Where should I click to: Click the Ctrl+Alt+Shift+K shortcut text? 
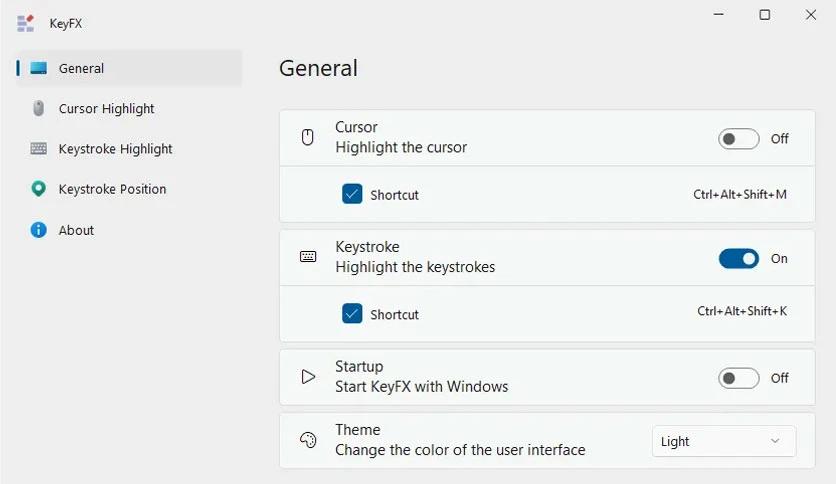pos(742,311)
